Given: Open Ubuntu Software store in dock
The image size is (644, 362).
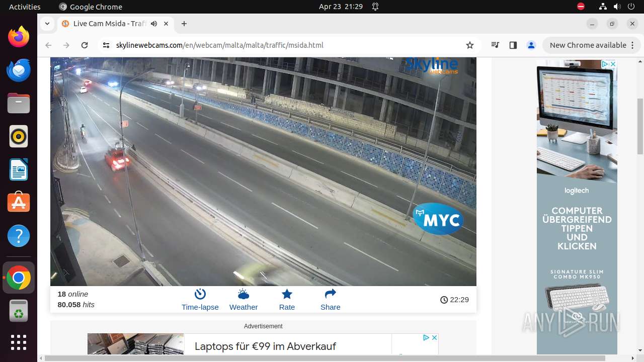Looking at the screenshot, I should 19,203.
